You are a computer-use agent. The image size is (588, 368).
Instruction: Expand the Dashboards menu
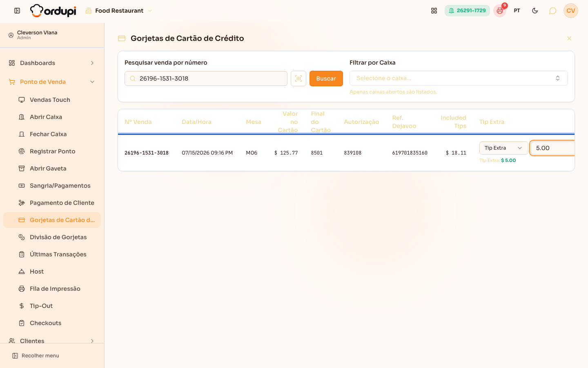tap(52, 63)
